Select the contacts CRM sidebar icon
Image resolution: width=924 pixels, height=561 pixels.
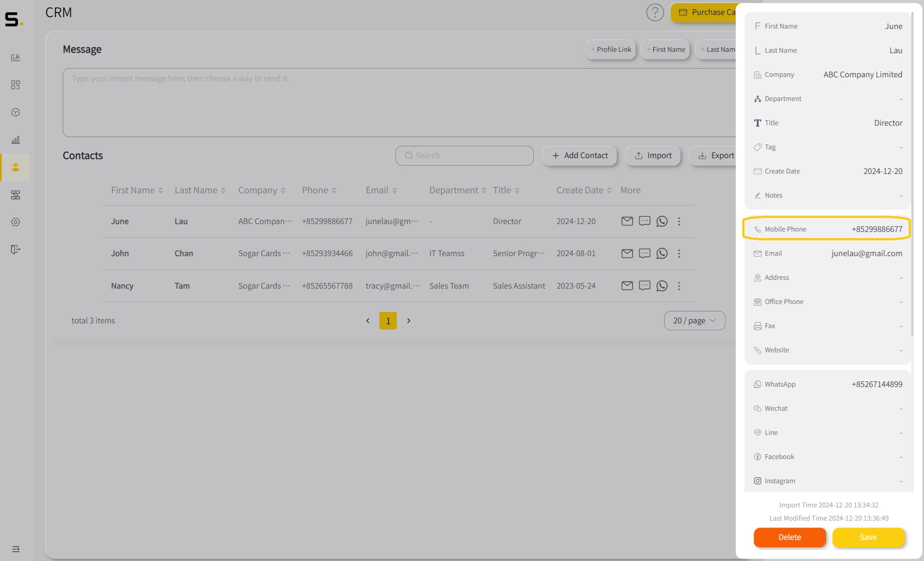15,167
